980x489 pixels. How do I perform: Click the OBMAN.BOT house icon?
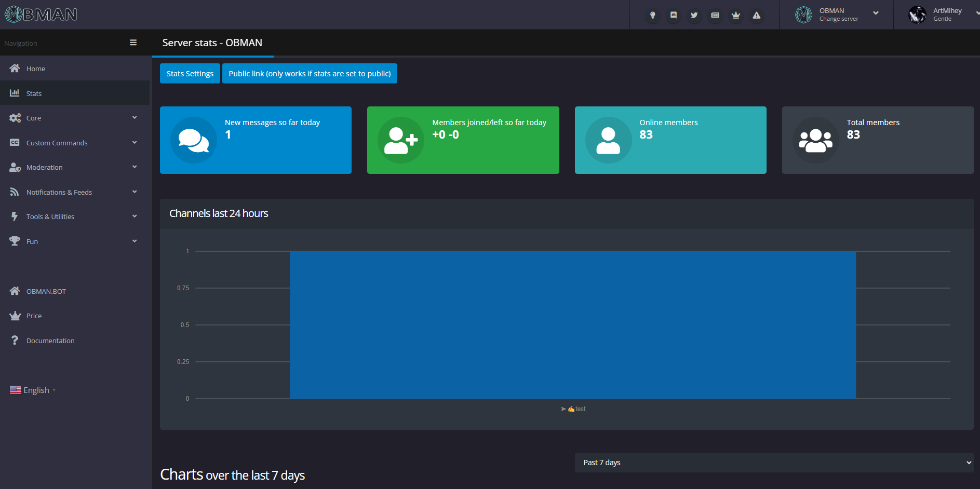tap(15, 291)
